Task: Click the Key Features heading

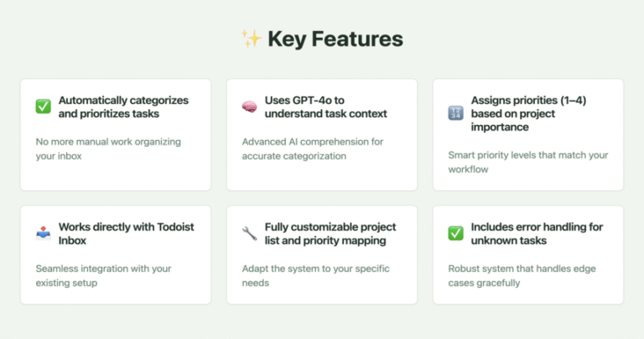Action: pyautogui.click(x=335, y=39)
